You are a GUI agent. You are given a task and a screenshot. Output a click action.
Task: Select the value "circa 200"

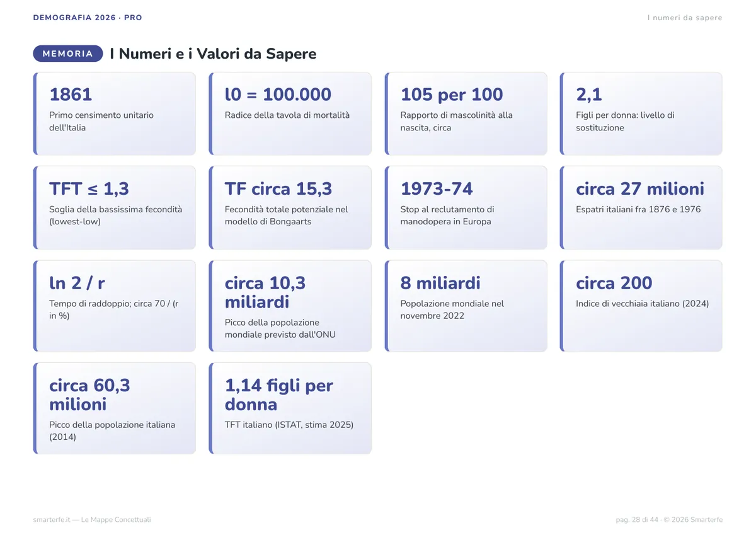614,283
